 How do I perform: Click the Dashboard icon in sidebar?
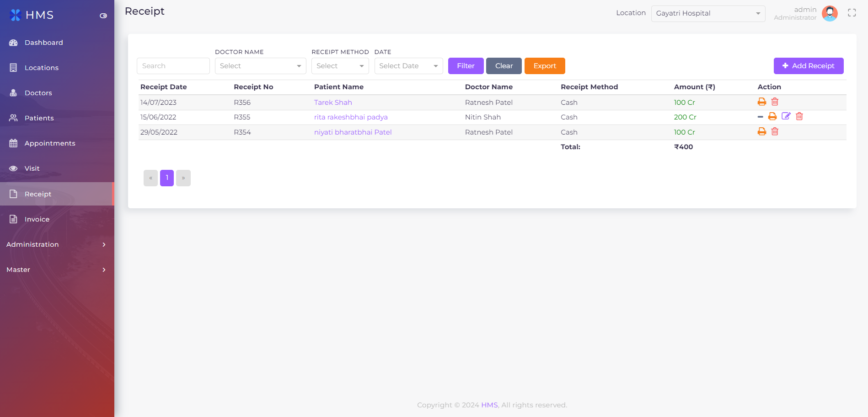[x=13, y=43]
